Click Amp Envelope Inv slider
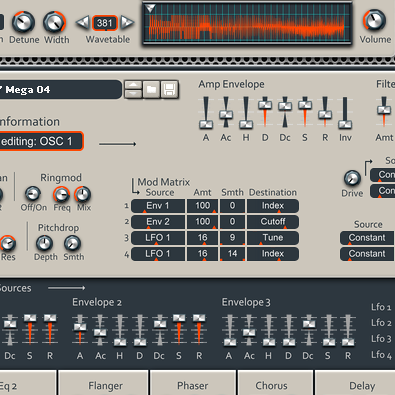Screen dimensions: 395x395 point(345,113)
